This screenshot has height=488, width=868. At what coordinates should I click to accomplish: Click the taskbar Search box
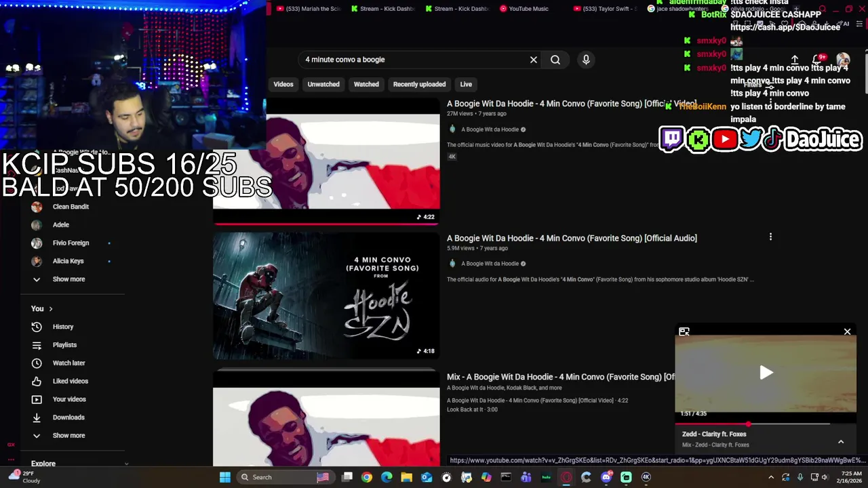click(285, 477)
